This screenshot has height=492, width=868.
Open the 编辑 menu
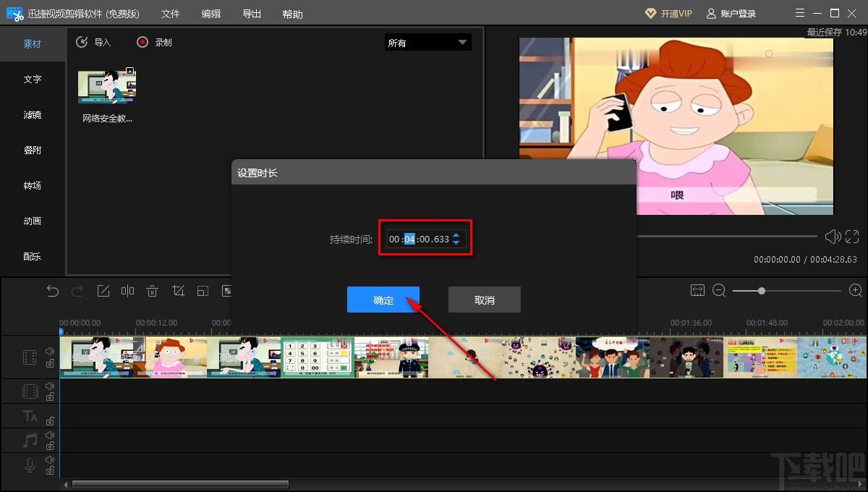click(x=211, y=14)
